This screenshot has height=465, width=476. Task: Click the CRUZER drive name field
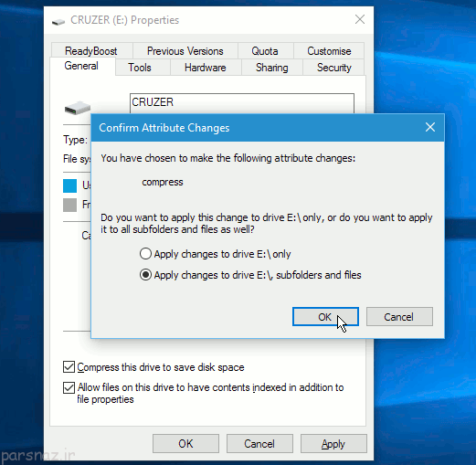tap(242, 103)
